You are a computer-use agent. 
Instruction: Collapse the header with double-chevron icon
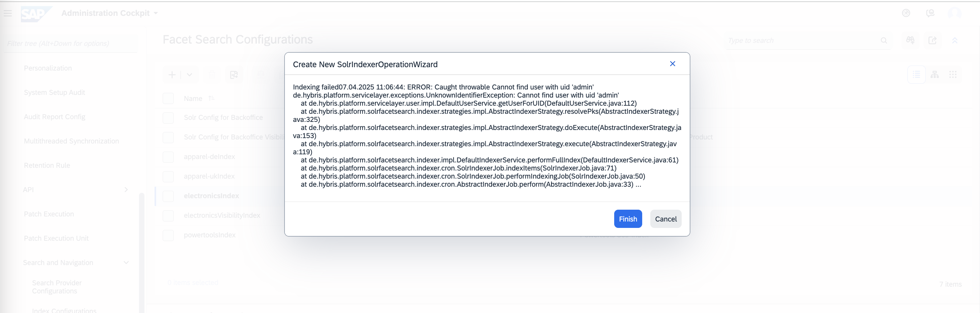coord(954,41)
